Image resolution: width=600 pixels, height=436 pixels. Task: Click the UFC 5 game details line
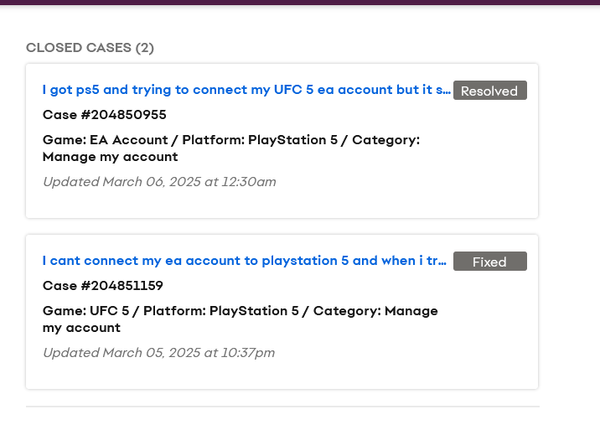click(x=240, y=319)
